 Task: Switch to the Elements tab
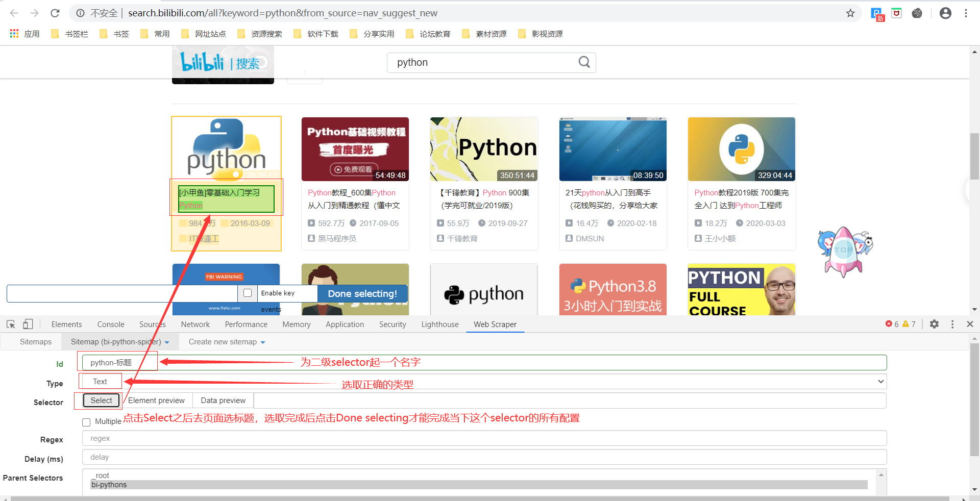click(66, 324)
